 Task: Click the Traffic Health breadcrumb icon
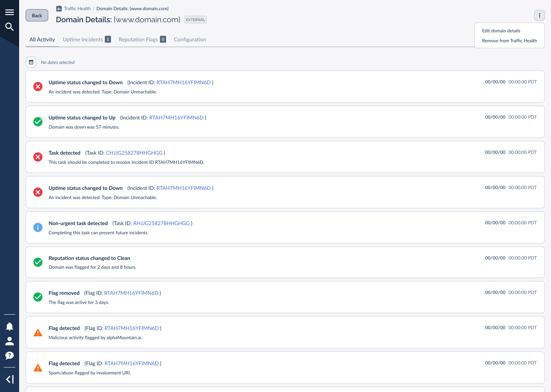click(x=59, y=9)
